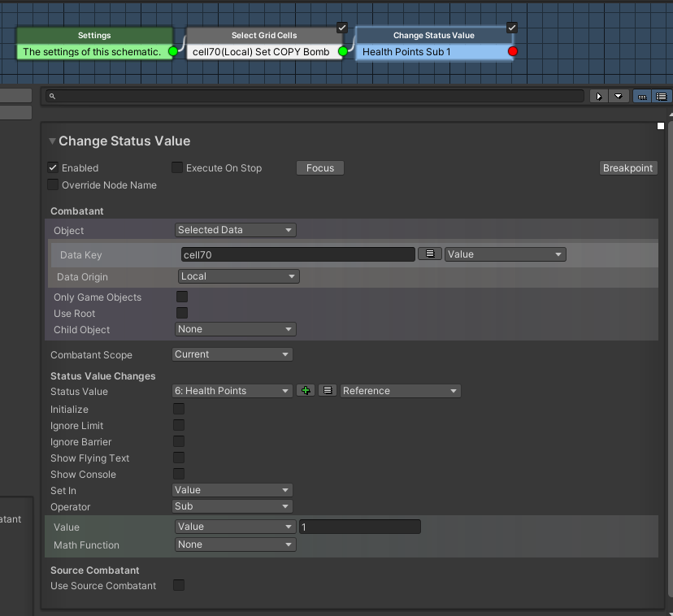Check Use Source Combatant
Screen dimensions: 673x616
pos(179,585)
